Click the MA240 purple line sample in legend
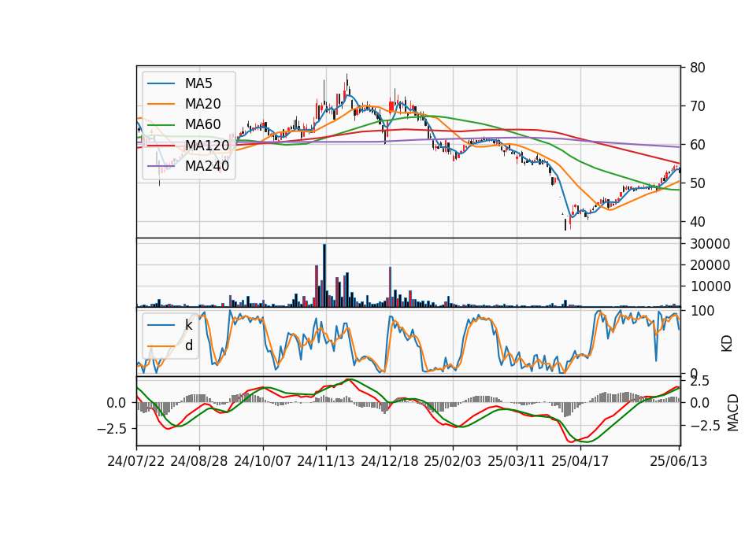 161,167
